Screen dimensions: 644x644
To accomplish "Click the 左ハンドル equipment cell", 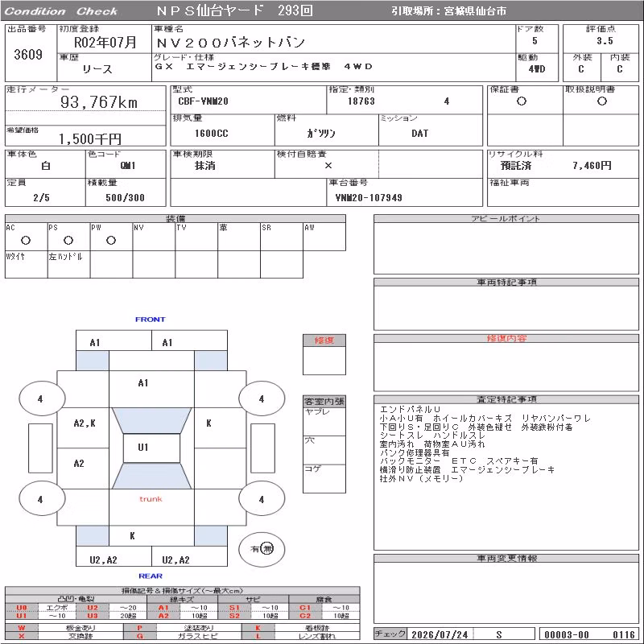I will pos(69,265).
